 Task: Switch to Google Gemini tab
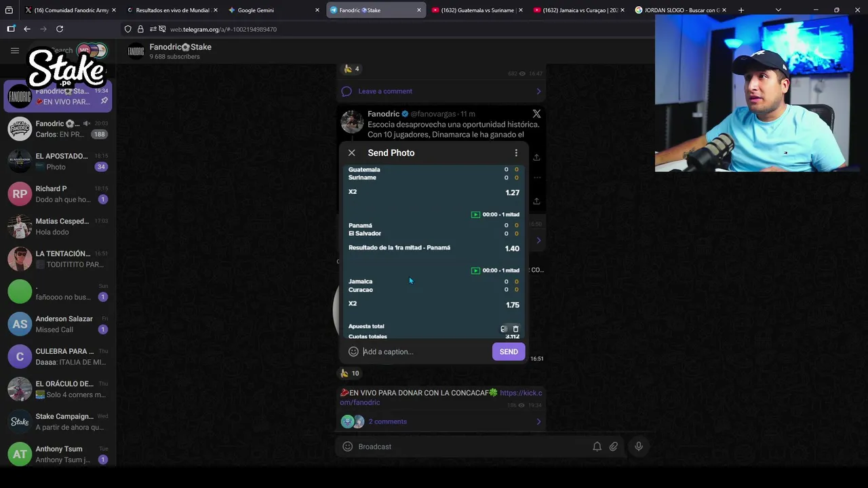tap(274, 10)
